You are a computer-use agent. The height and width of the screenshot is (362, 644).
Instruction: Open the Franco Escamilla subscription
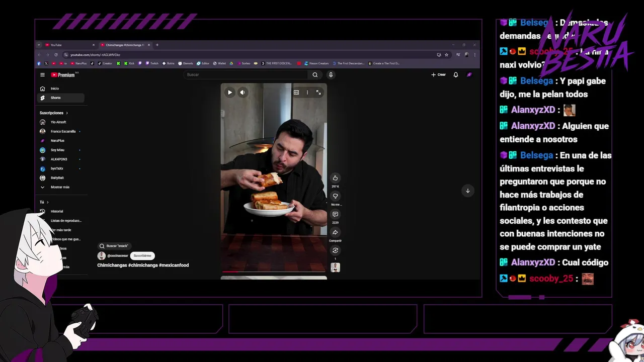(x=61, y=132)
